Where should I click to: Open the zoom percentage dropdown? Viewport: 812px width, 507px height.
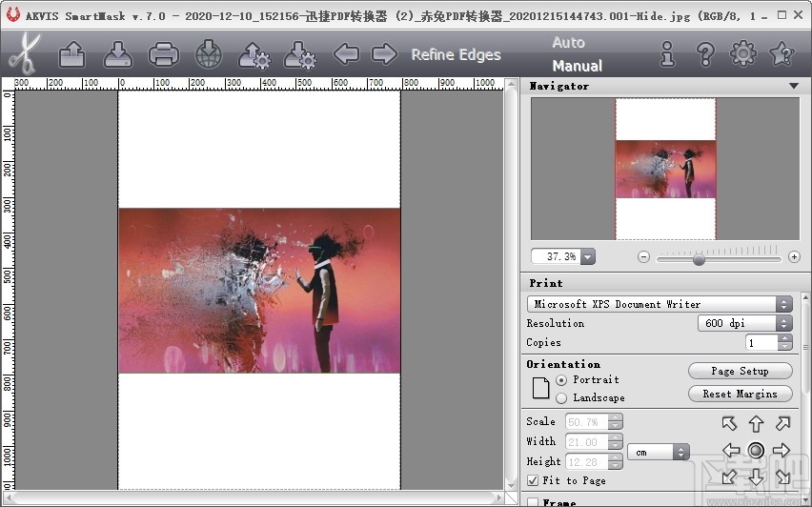pyautogui.click(x=587, y=257)
